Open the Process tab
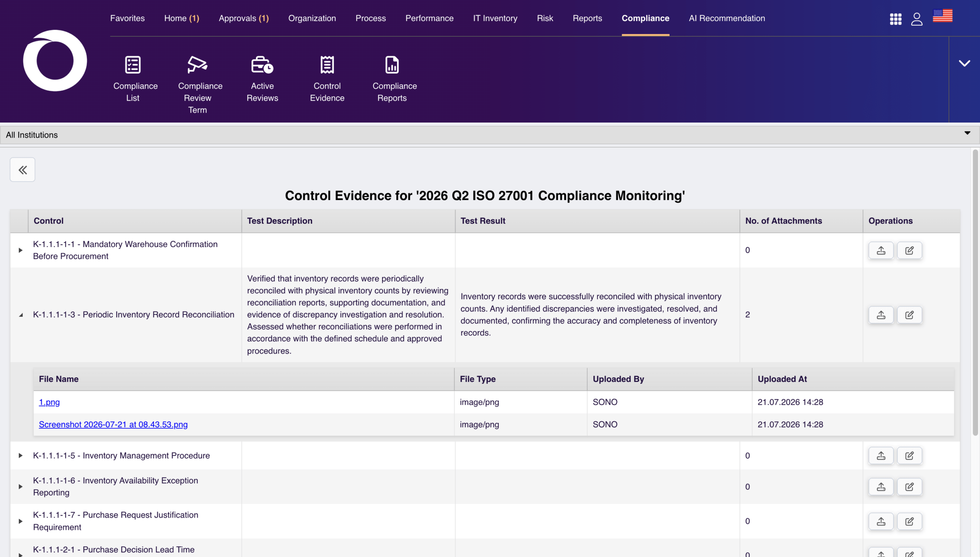The height and width of the screenshot is (557, 980). [x=371, y=18]
